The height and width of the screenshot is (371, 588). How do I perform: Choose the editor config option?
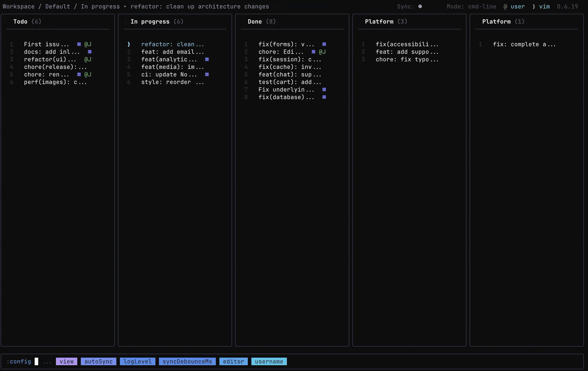[233, 361]
